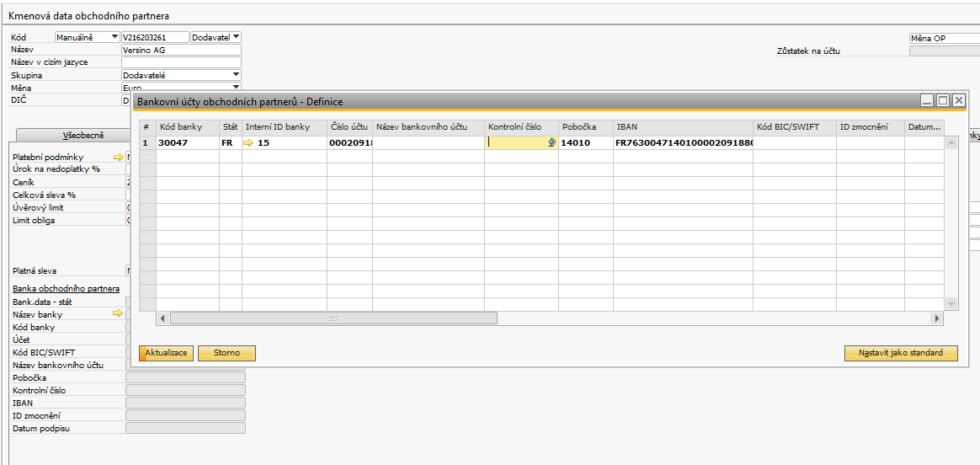The image size is (980, 465).
Task: Expand the Skupina Dodavatelé dropdown
Action: (x=236, y=75)
